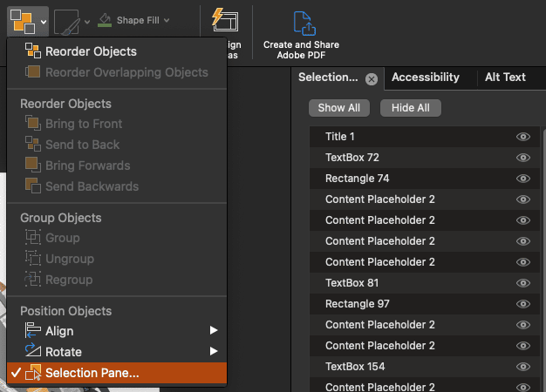Switch to the Accessibility tab
Viewport: 546px width, 392px height.
(x=425, y=78)
